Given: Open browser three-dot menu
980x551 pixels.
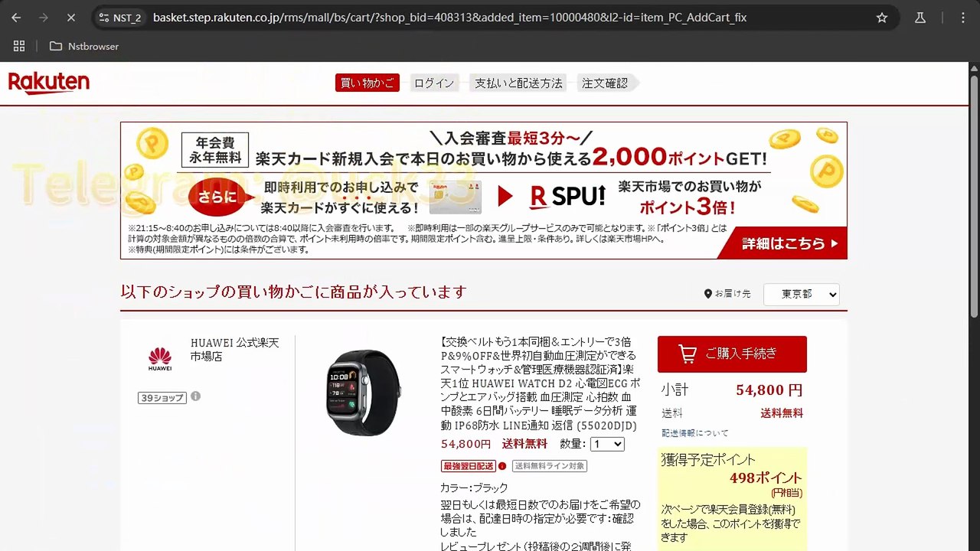Looking at the screenshot, I should (963, 18).
